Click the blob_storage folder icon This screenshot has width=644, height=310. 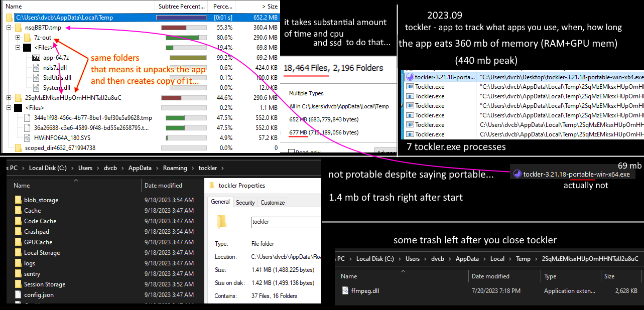[x=19, y=200]
